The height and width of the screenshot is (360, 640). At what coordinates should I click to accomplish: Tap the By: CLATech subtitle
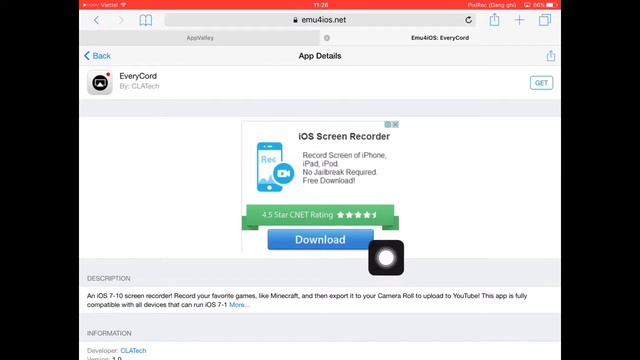pyautogui.click(x=139, y=86)
